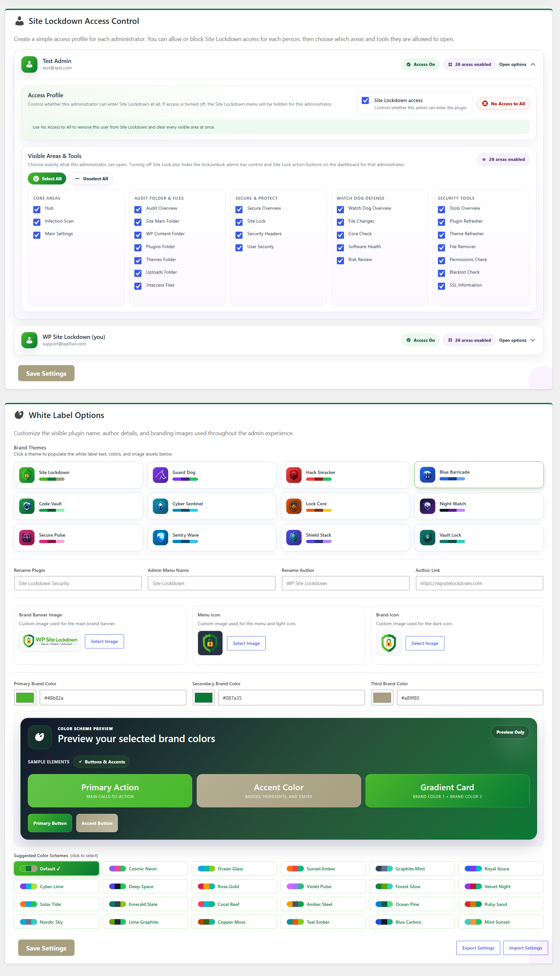The image size is (560, 976).
Task: Select the Lock Core theme icon
Action: click(294, 506)
